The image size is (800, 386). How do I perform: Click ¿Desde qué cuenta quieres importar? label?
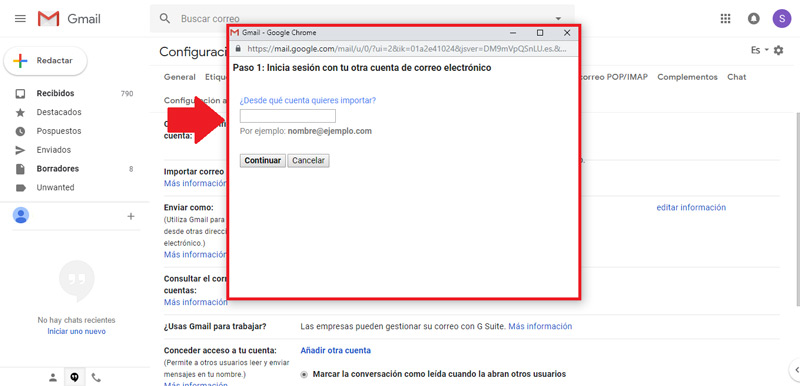[308, 100]
